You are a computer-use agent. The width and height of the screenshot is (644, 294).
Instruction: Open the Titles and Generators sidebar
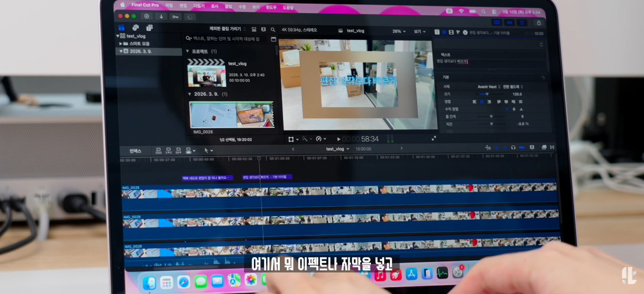point(150,28)
